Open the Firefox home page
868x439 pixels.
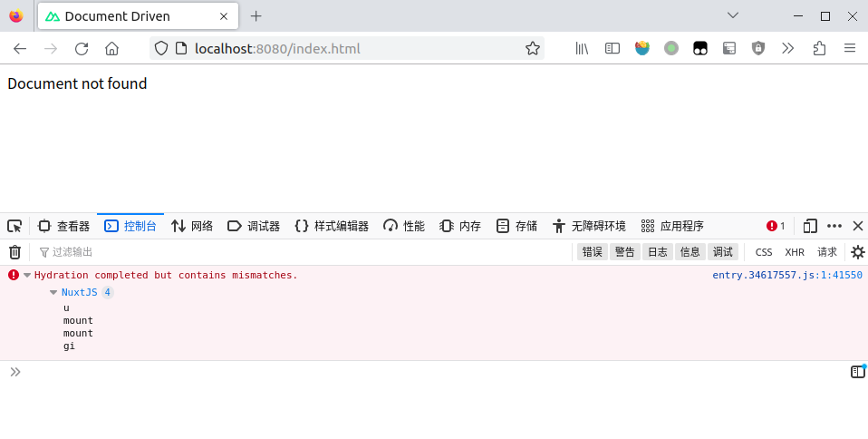pyautogui.click(x=111, y=49)
